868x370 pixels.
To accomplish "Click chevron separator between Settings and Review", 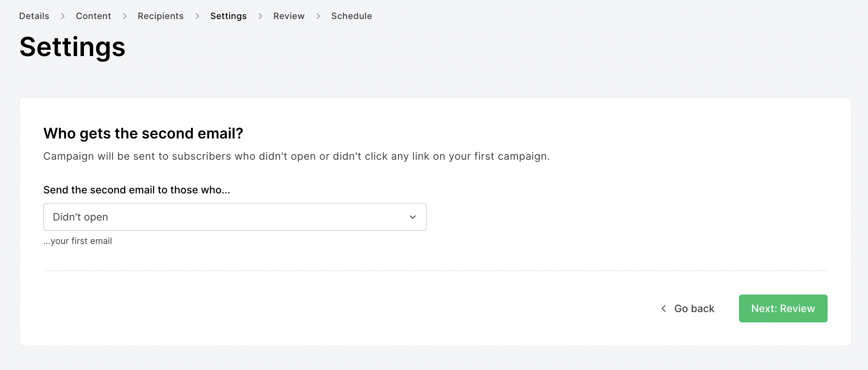I will [x=260, y=16].
